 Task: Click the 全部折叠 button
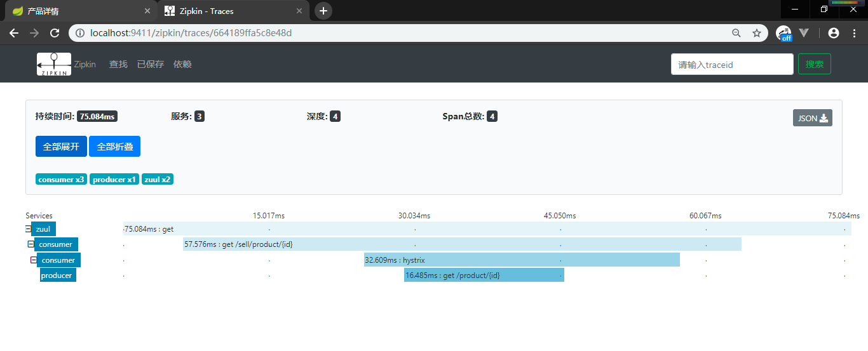tap(114, 147)
